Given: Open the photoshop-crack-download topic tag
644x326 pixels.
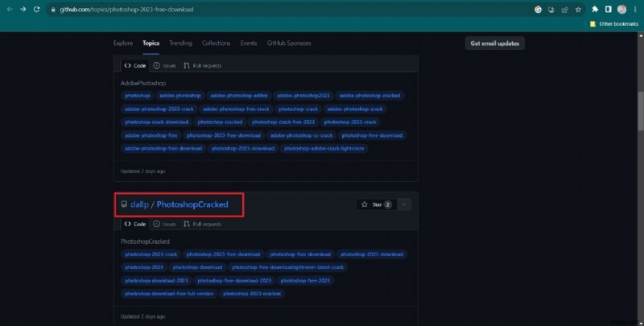Looking at the screenshot, I should tap(156, 122).
